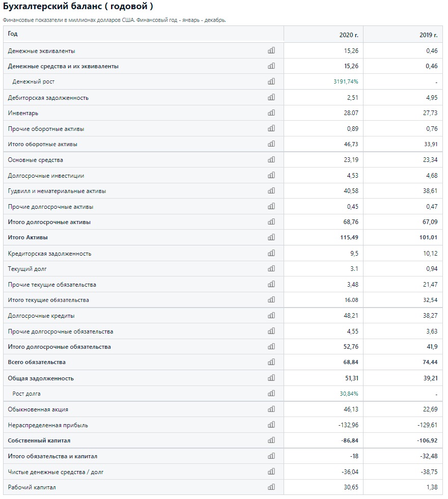This screenshot has width=448, height=499.
Task: Select the -132,96 retained earnings value
Action: tap(348, 425)
